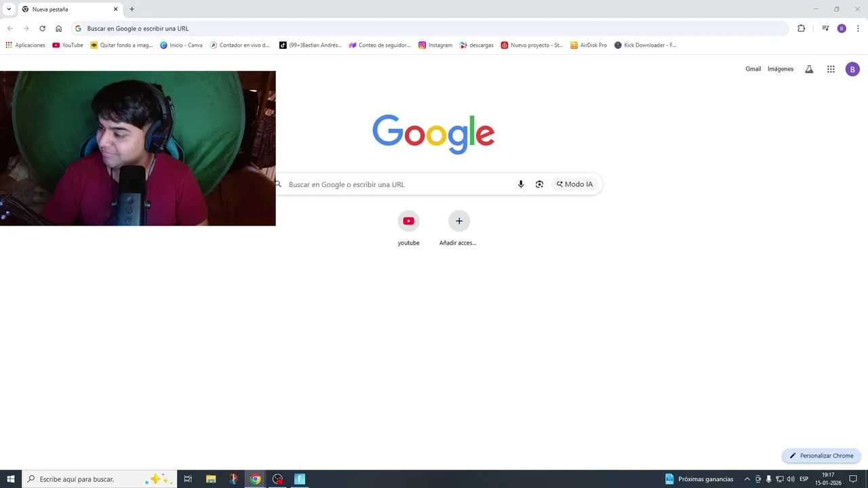The image size is (868, 488).
Task: Open the Conteo de seguidor... bookmark
Action: pos(380,45)
